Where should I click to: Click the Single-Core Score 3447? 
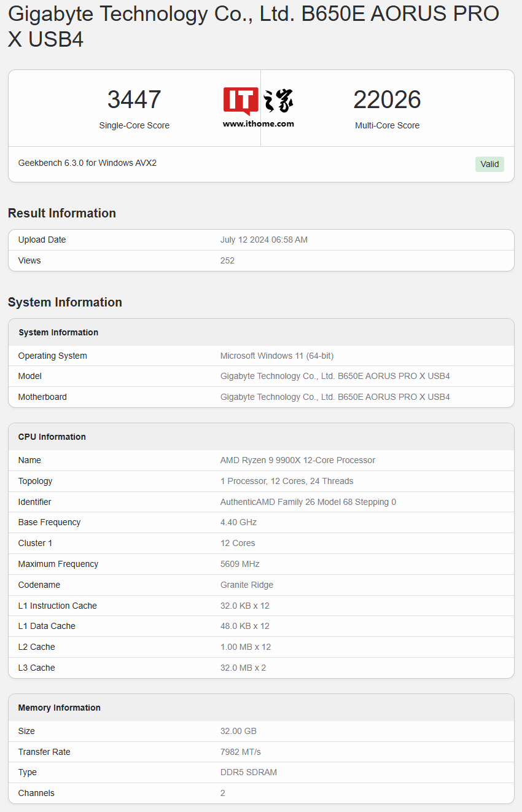click(134, 100)
